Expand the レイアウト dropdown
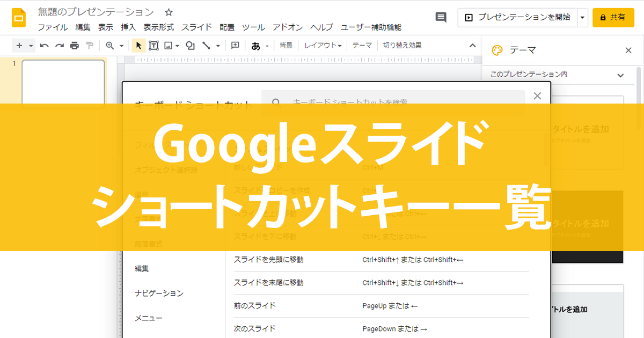 point(323,46)
